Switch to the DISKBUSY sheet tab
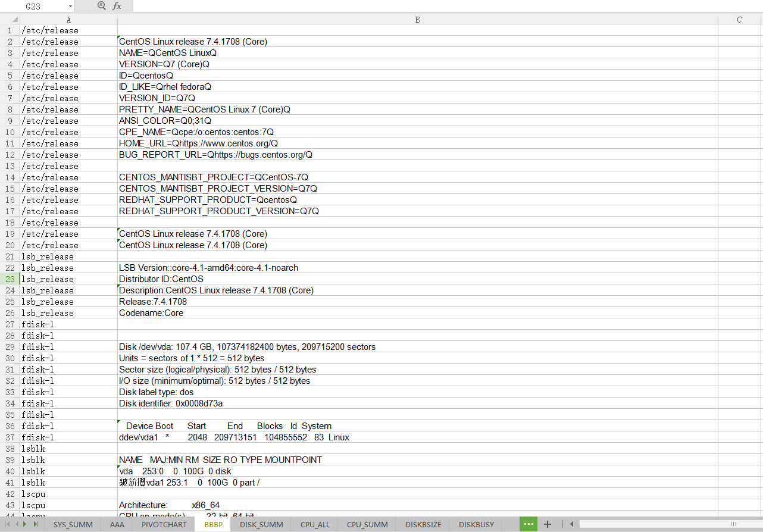This screenshot has height=532, width=763. coord(476,524)
